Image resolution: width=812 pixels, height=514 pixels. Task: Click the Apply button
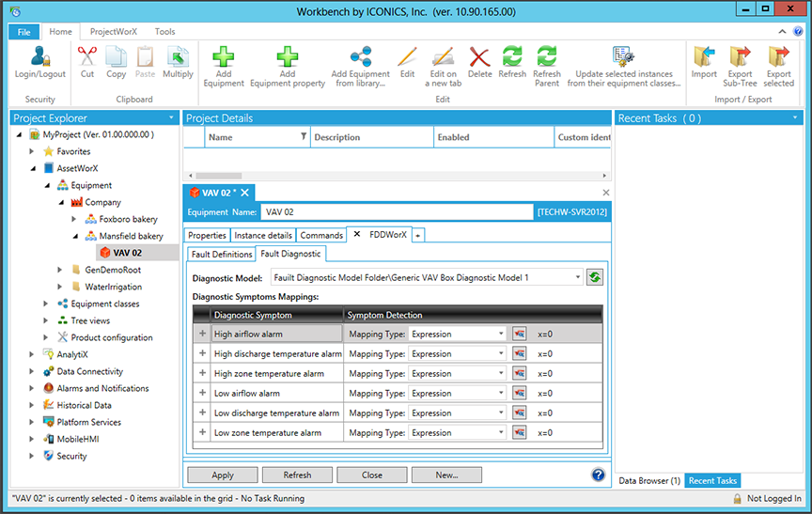223,475
